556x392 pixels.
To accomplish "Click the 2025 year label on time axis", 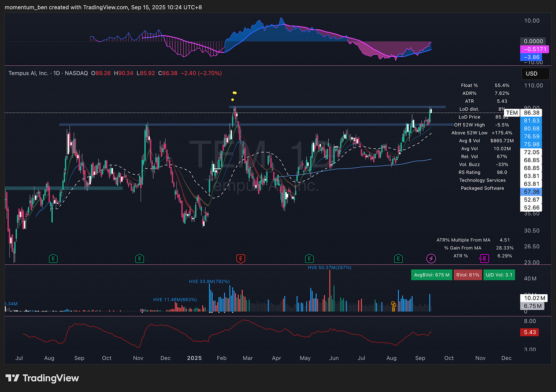I will [x=194, y=358].
